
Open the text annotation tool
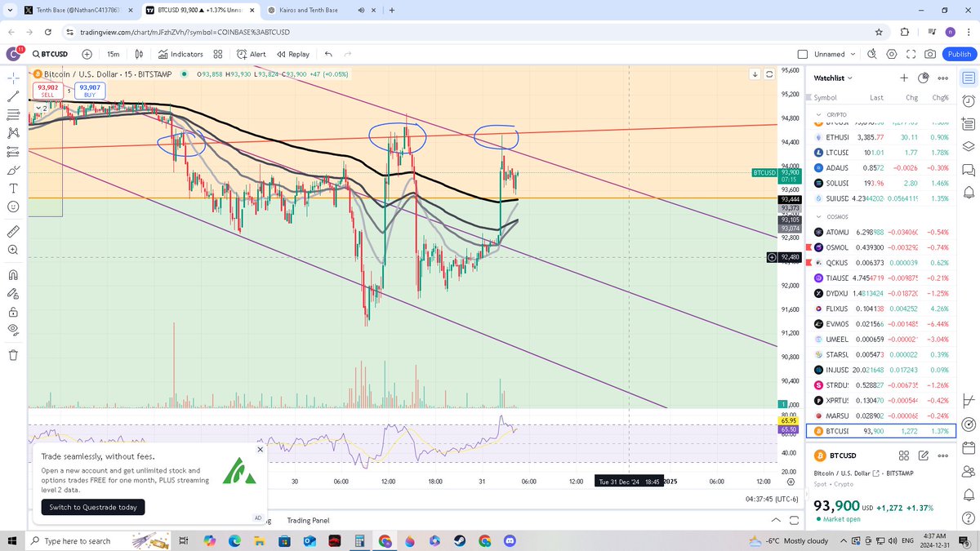coord(13,188)
